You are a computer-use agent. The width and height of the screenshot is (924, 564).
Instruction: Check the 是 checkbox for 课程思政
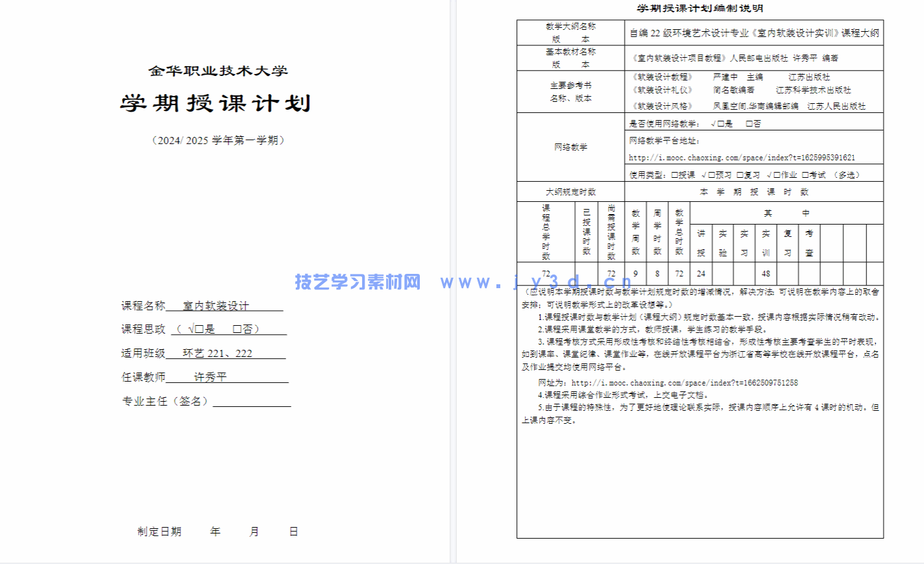tap(201, 330)
